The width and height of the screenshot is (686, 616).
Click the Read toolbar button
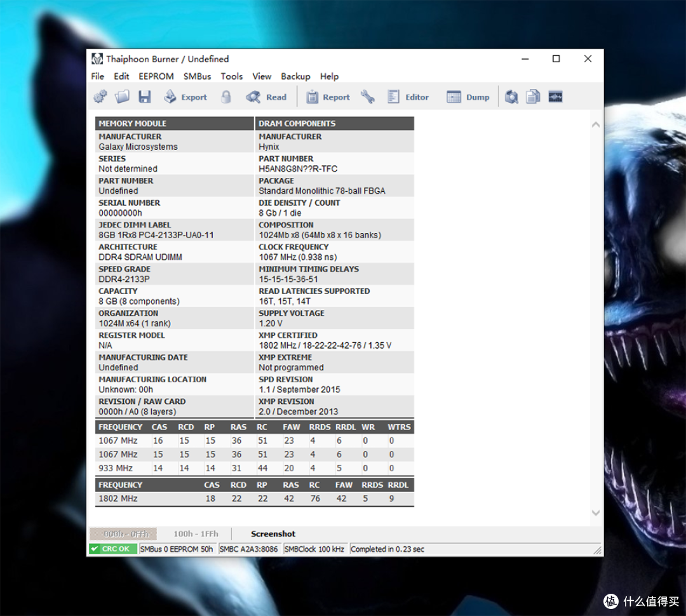click(266, 97)
